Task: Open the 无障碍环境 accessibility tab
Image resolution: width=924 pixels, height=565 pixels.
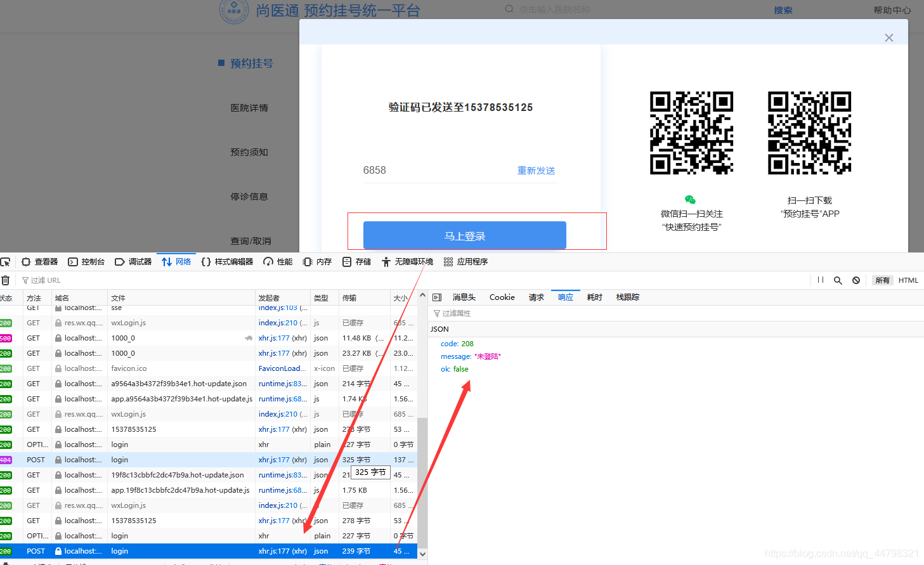Action: [407, 262]
